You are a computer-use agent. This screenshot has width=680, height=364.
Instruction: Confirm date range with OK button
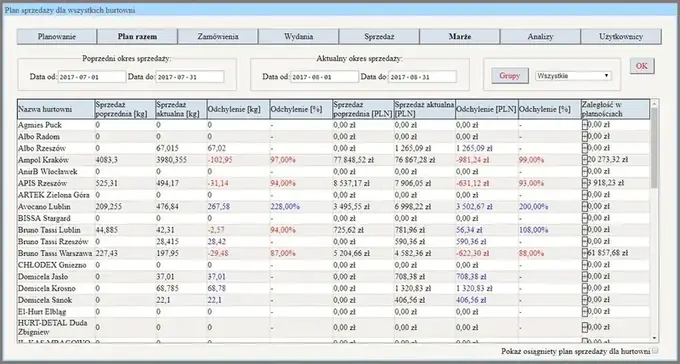(x=642, y=66)
